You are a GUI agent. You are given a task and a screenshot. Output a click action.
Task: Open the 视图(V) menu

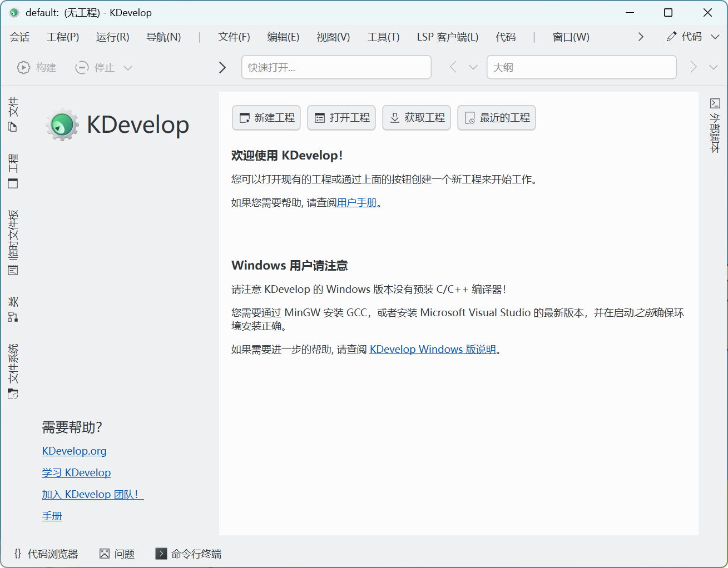click(x=333, y=37)
